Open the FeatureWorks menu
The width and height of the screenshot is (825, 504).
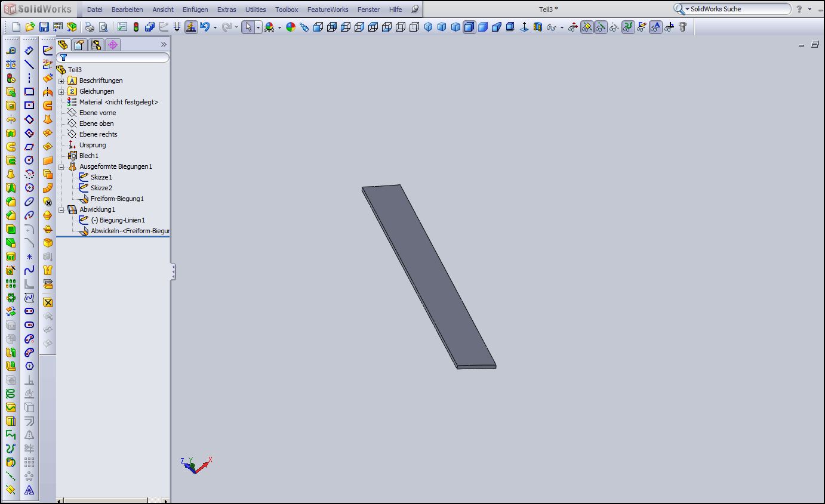pos(328,10)
